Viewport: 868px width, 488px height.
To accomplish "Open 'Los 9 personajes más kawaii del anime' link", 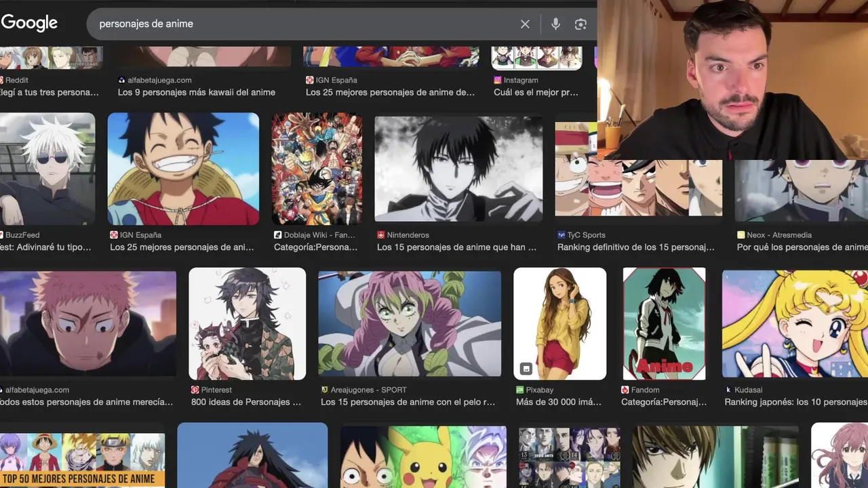I will [x=197, y=92].
